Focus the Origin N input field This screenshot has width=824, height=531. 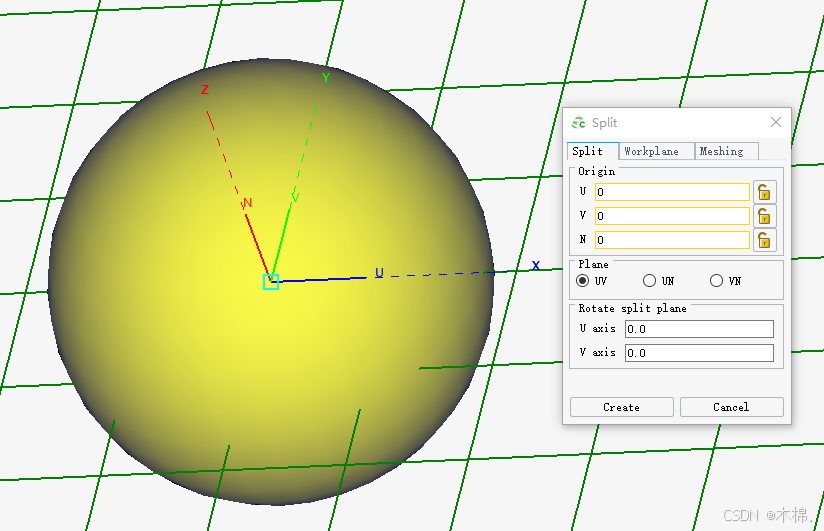coord(672,240)
